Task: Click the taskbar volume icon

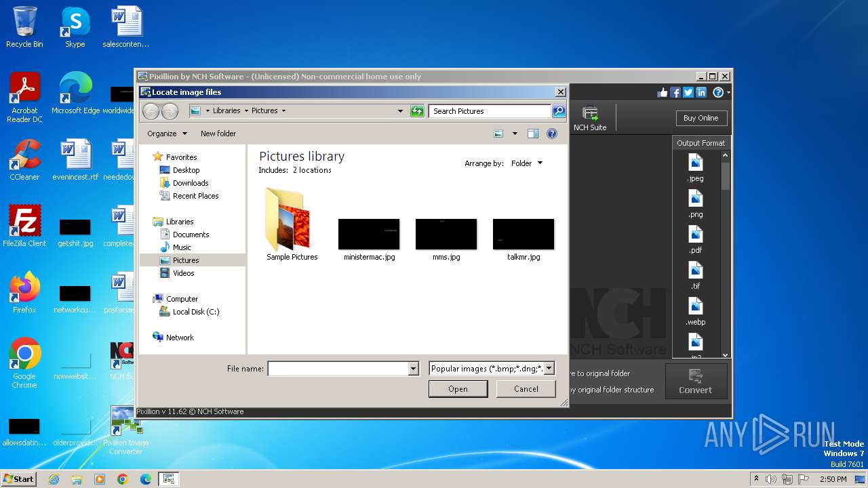Action: tap(771, 479)
